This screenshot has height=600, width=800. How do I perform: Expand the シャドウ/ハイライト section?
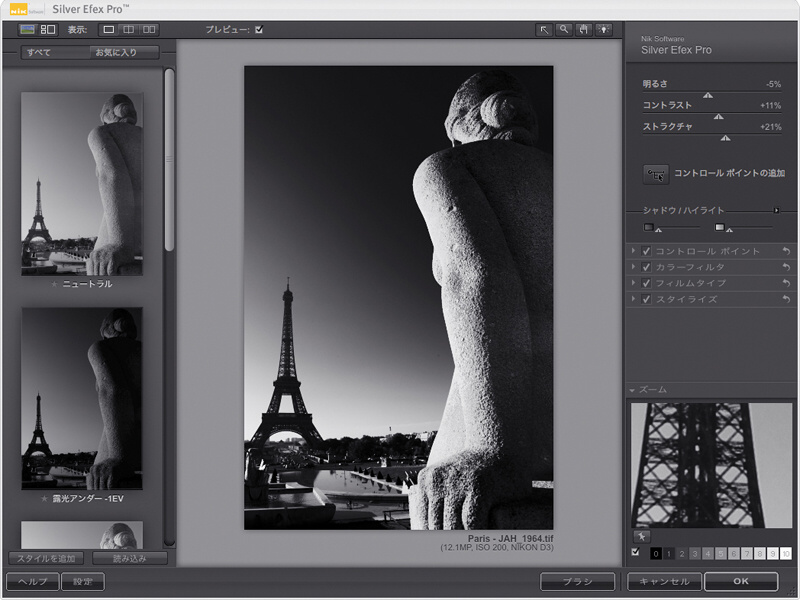pyautogui.click(x=777, y=210)
